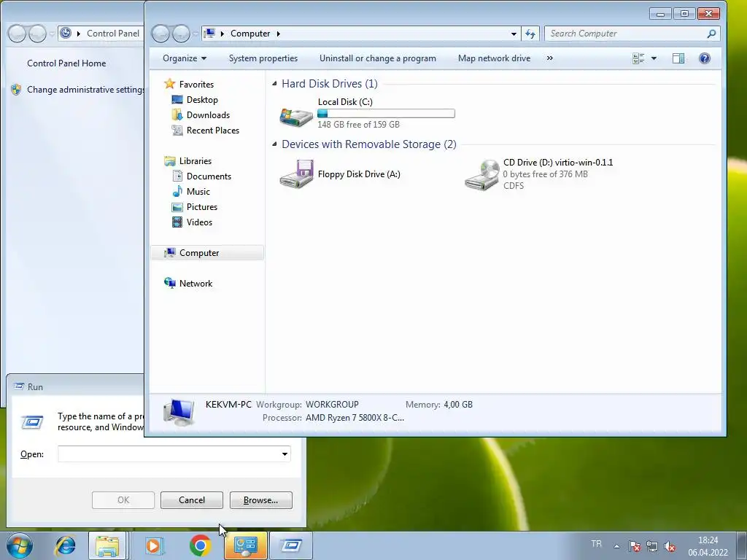Image resolution: width=747 pixels, height=560 pixels.
Task: Click Control Panel Home link
Action: pos(66,63)
